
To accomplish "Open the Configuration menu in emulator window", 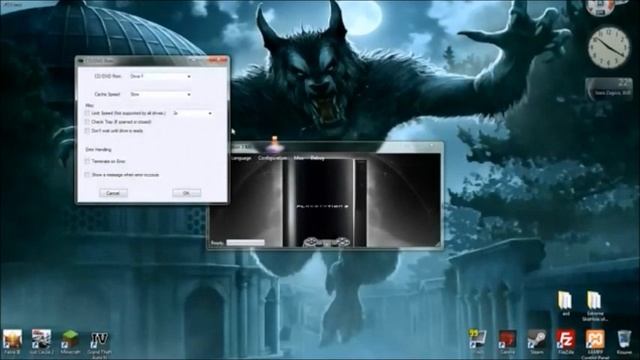I will tap(272, 158).
